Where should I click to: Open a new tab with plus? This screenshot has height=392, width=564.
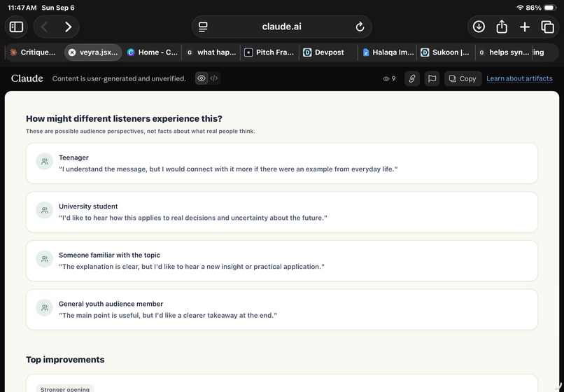525,27
